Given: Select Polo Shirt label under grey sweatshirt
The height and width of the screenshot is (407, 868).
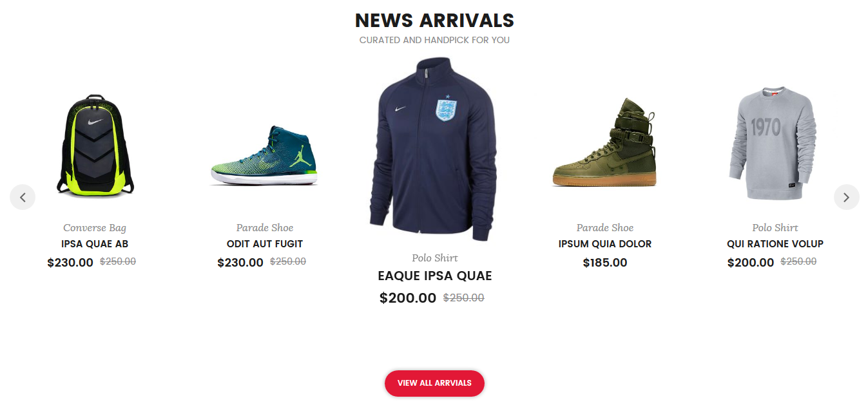Looking at the screenshot, I should [x=775, y=228].
